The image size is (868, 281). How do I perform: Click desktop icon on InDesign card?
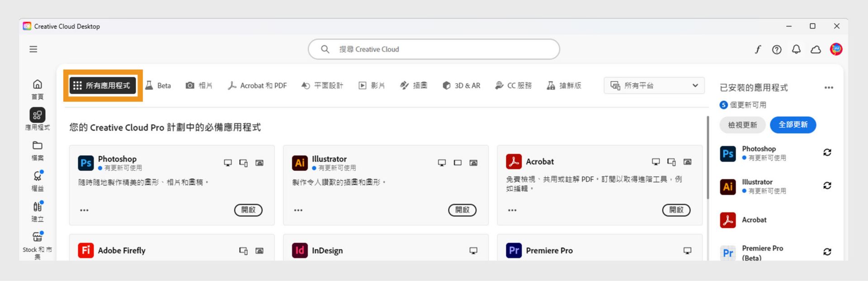[x=473, y=251]
